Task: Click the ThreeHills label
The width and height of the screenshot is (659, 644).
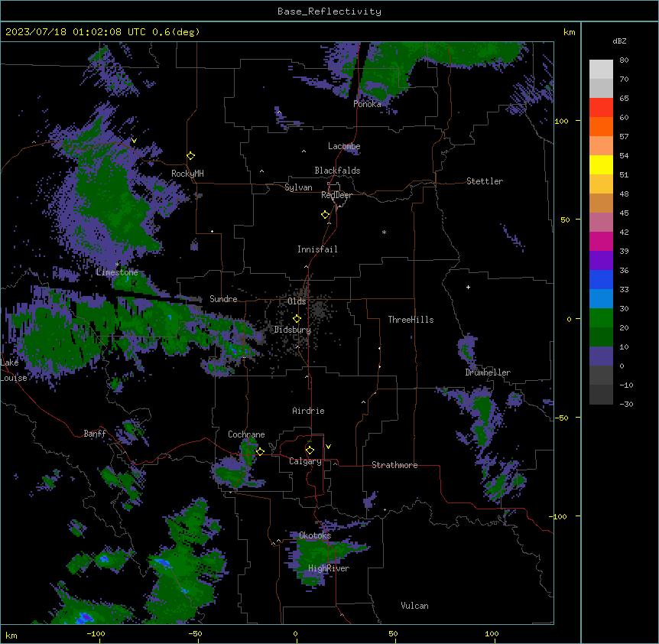Action: 411,320
